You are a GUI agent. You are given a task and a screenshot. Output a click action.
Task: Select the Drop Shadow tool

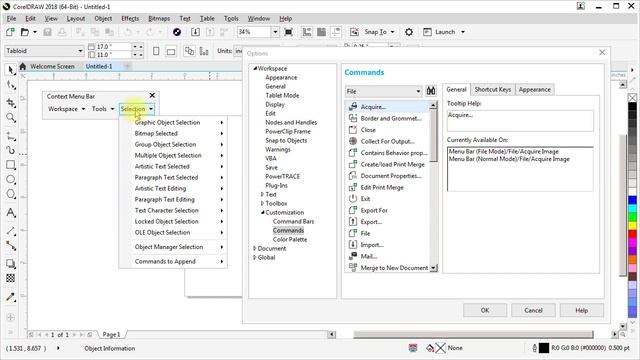pyautogui.click(x=11, y=264)
